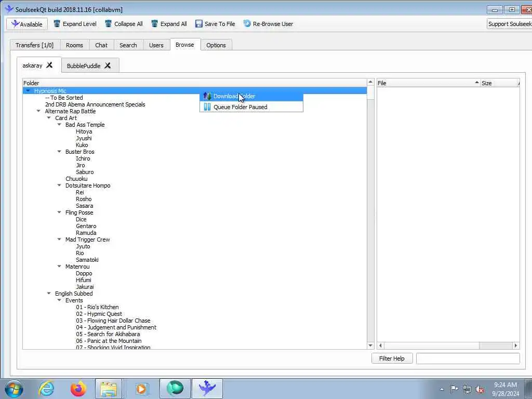Open the Options tab
The width and height of the screenshot is (532, 399).
click(x=216, y=45)
